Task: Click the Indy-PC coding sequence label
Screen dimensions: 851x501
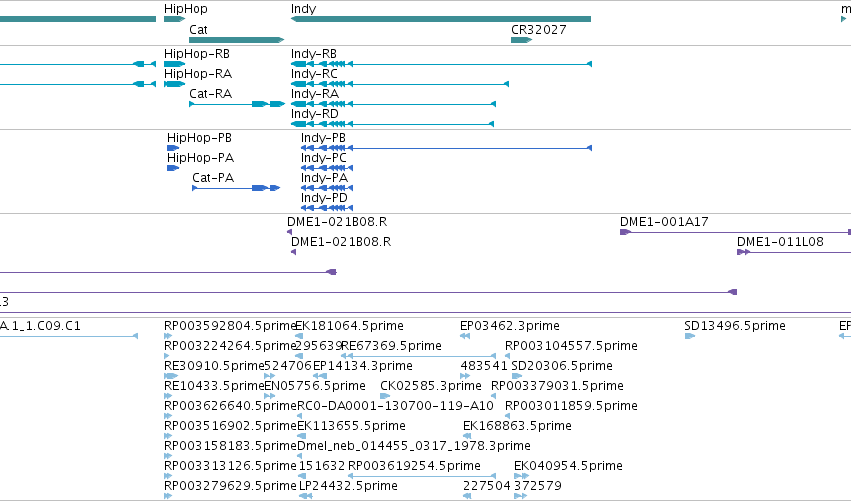Action: point(323,158)
